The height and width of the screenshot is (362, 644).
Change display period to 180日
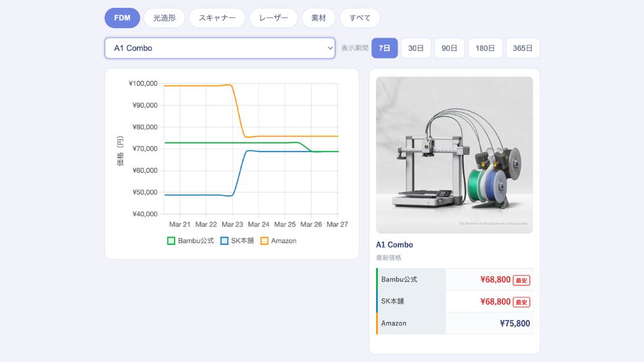pos(485,48)
